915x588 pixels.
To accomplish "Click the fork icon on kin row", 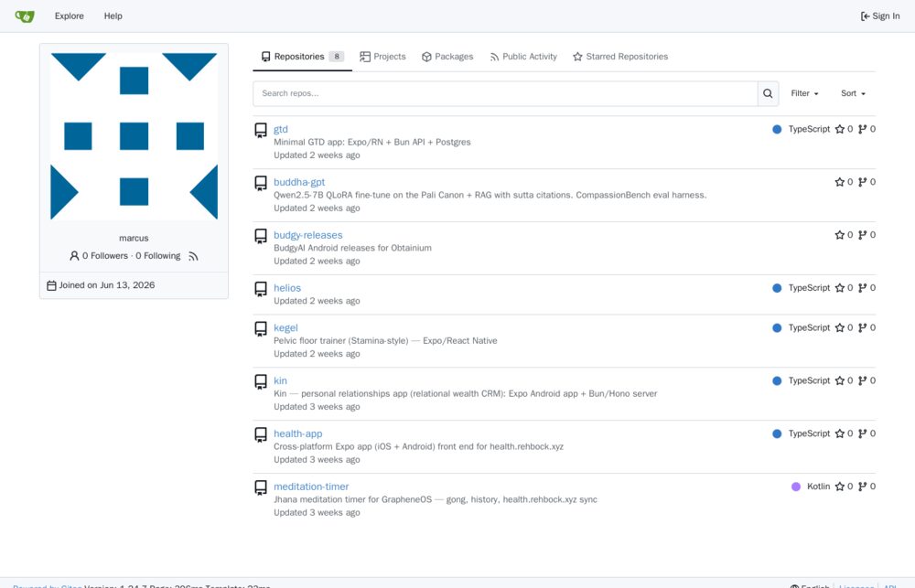I will tap(863, 381).
